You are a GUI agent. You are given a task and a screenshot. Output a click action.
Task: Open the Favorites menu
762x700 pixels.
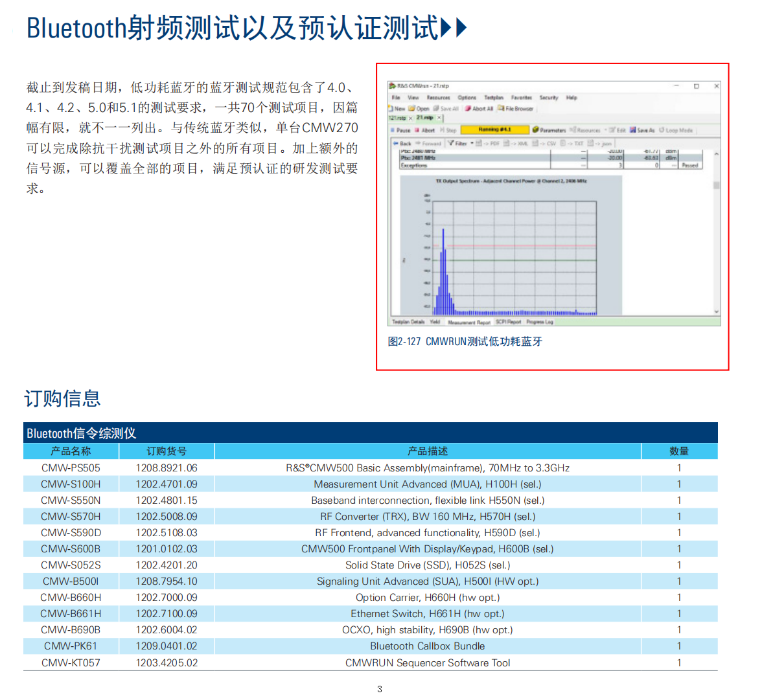pos(522,98)
